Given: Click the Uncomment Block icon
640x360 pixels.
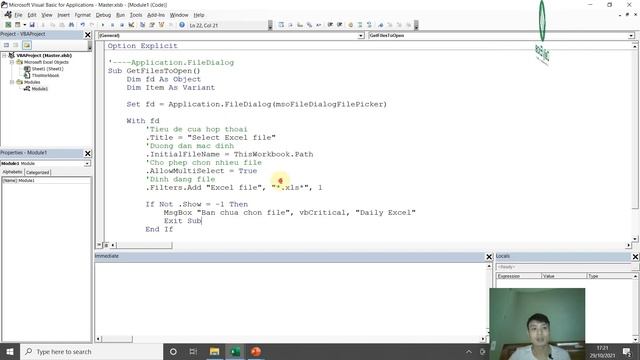Looking at the screenshot, I should pyautogui.click(x=369, y=25).
